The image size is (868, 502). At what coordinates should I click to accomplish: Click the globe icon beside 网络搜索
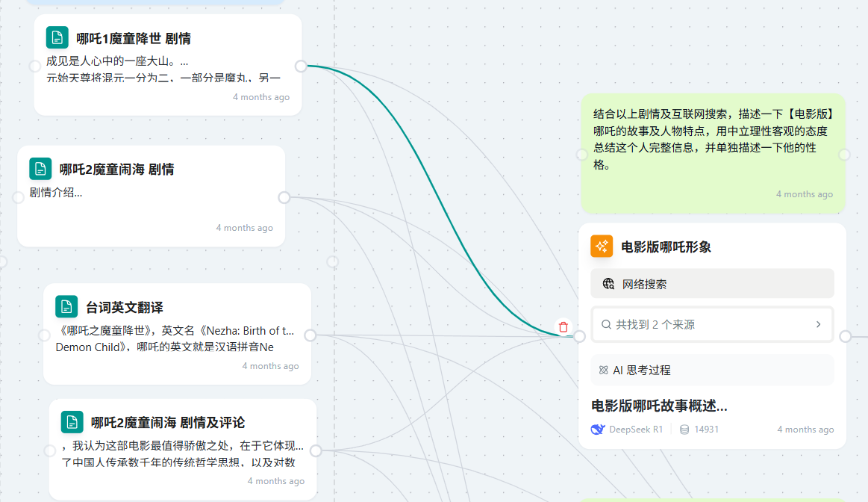point(608,284)
